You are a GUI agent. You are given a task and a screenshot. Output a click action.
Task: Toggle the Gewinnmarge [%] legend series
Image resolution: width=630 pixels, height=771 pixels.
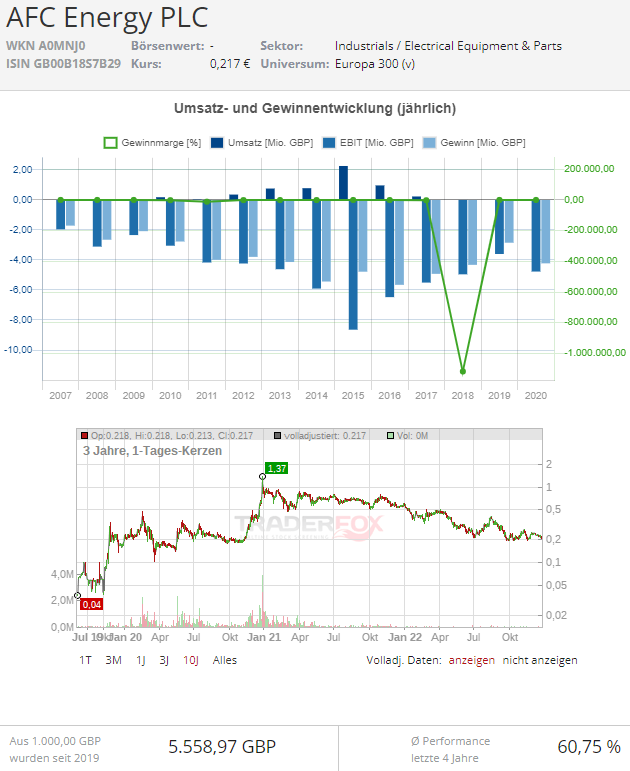point(152,143)
